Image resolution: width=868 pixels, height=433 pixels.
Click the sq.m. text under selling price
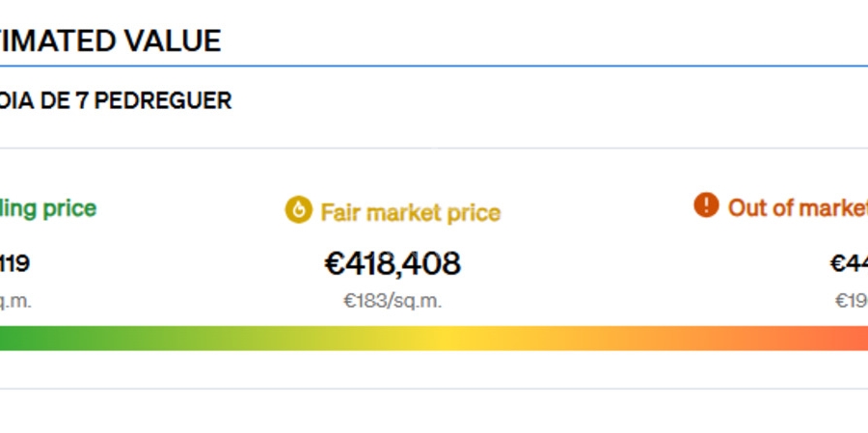(15, 301)
